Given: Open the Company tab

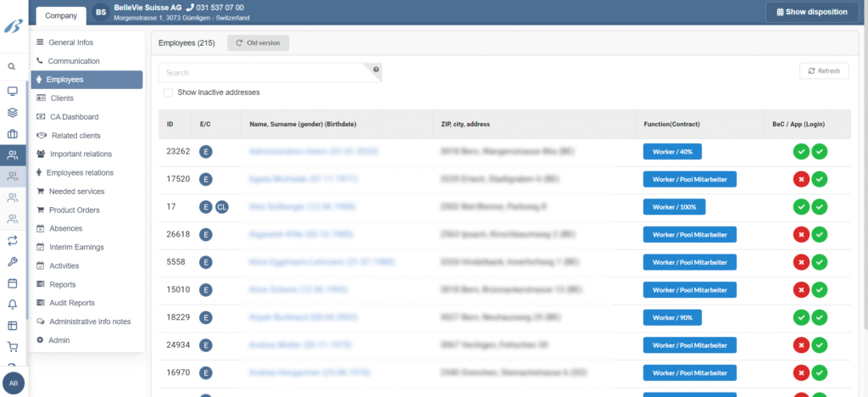Looking at the screenshot, I should click(x=61, y=15).
